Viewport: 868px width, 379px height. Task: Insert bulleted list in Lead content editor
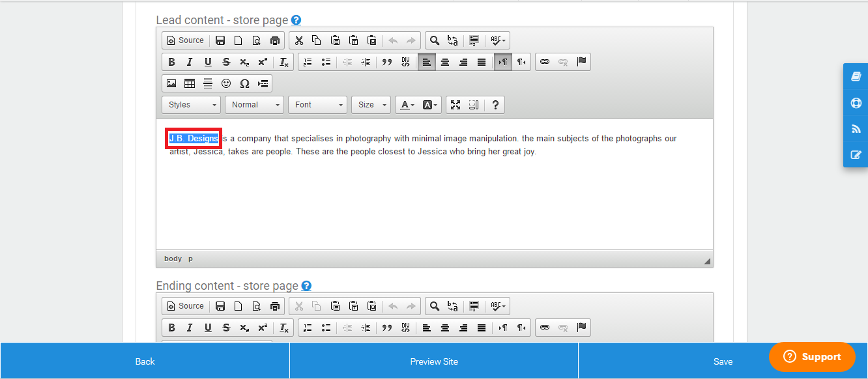click(326, 63)
